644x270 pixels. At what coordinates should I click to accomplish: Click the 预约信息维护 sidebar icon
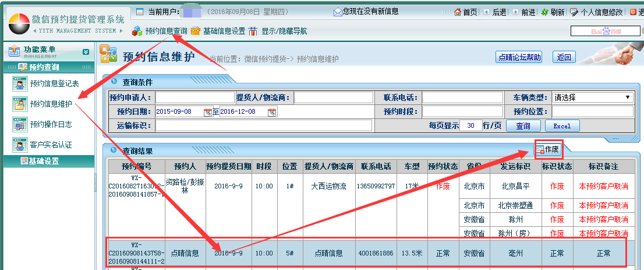click(x=20, y=104)
